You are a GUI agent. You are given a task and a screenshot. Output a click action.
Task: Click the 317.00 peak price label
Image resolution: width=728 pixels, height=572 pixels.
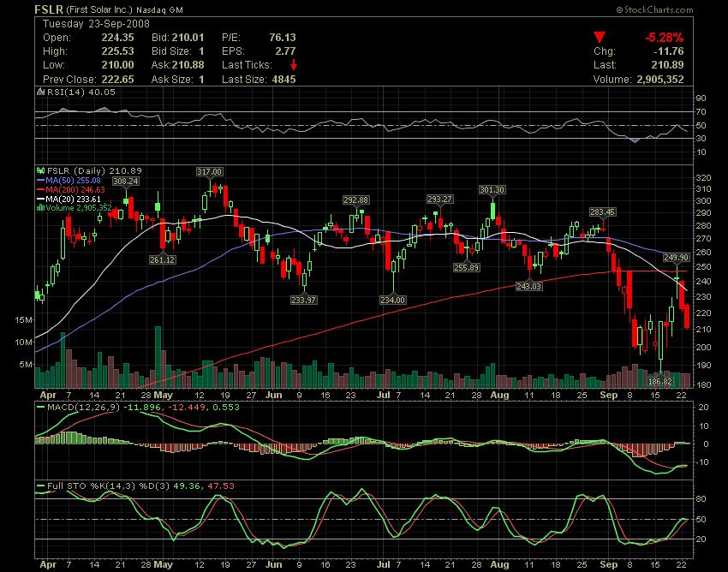coord(209,172)
